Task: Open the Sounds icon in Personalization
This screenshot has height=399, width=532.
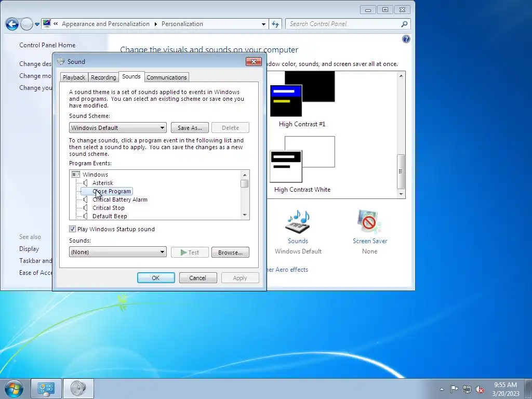Action: point(298,222)
